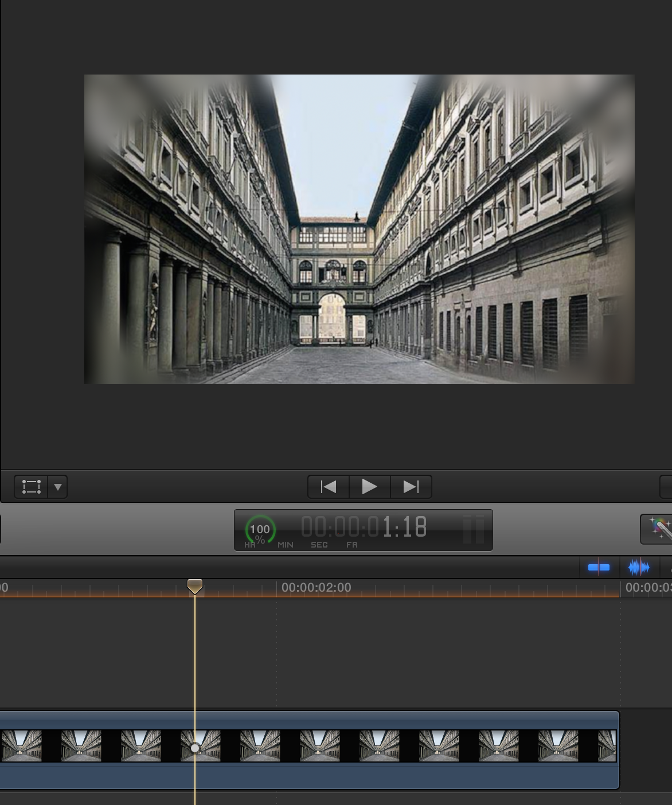Toggle audio skimming waveform icon
Screen dimensions: 672x805
coord(639,567)
